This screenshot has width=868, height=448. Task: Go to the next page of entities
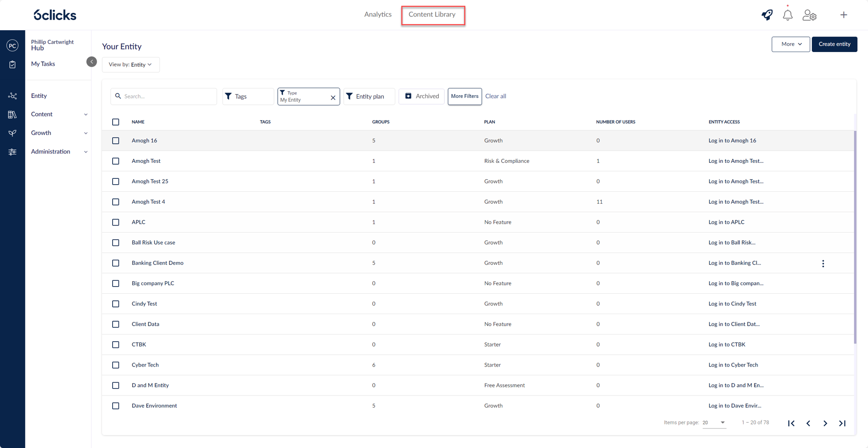point(825,423)
